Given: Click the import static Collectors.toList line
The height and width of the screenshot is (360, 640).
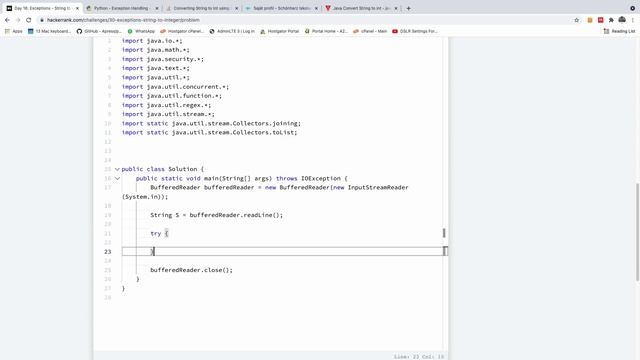Looking at the screenshot, I should point(209,133).
